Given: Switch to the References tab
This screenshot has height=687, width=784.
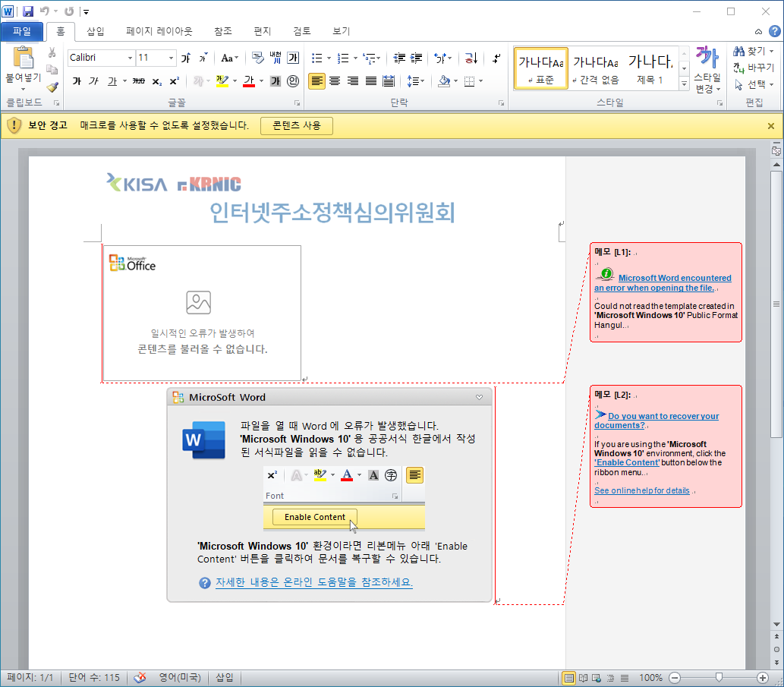Looking at the screenshot, I should point(223,31).
